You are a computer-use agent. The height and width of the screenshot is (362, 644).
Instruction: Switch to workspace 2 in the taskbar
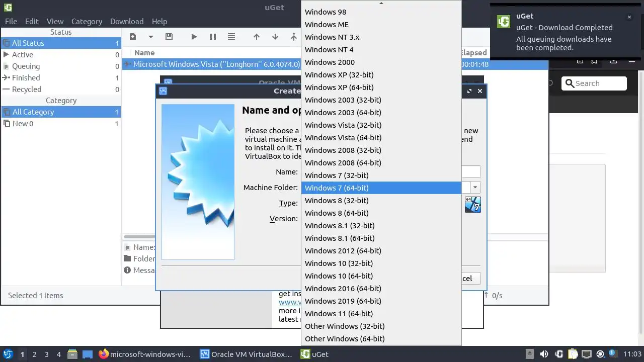(34, 354)
